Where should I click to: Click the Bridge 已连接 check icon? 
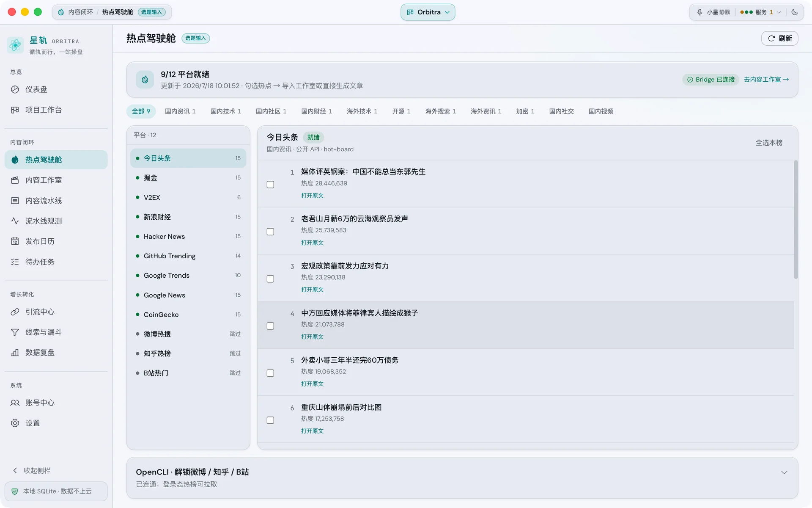pyautogui.click(x=690, y=80)
